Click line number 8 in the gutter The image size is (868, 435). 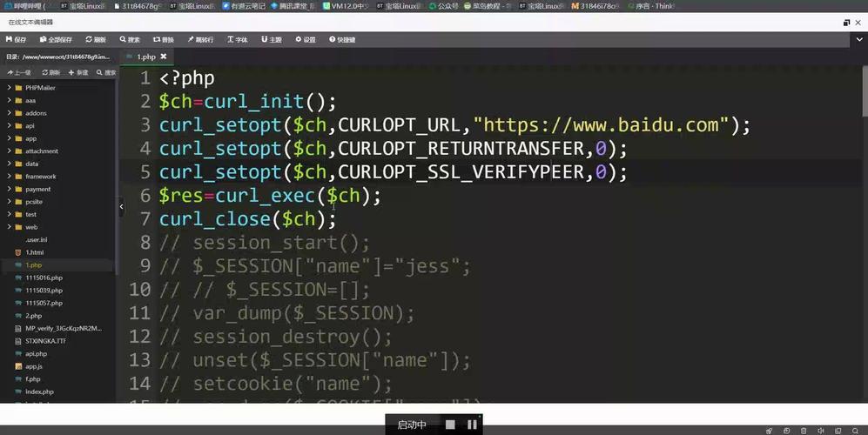point(145,243)
